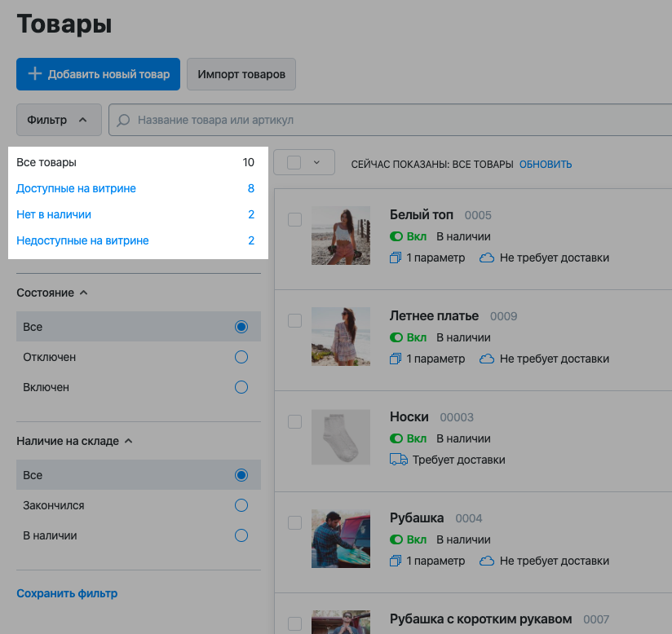Choose the Отключен state radio button
Screen dimensions: 672x634
(x=241, y=357)
